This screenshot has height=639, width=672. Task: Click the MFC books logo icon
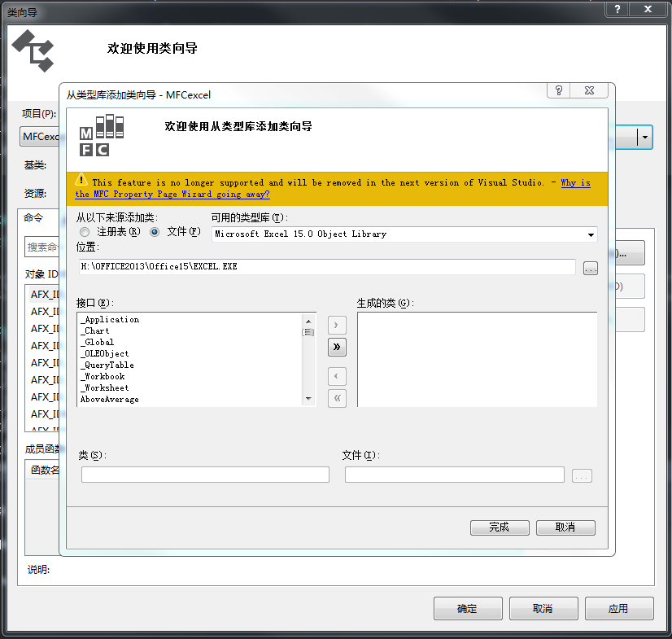coord(102,135)
